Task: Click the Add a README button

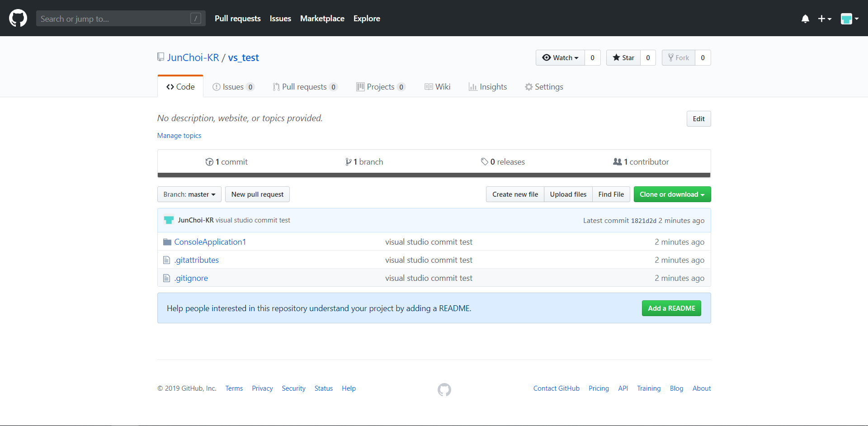Action: click(671, 308)
